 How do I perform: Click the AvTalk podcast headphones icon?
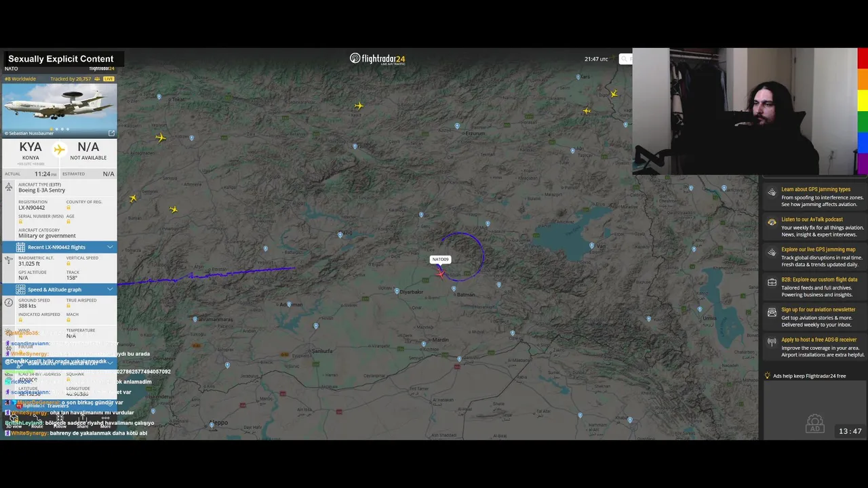(772, 222)
